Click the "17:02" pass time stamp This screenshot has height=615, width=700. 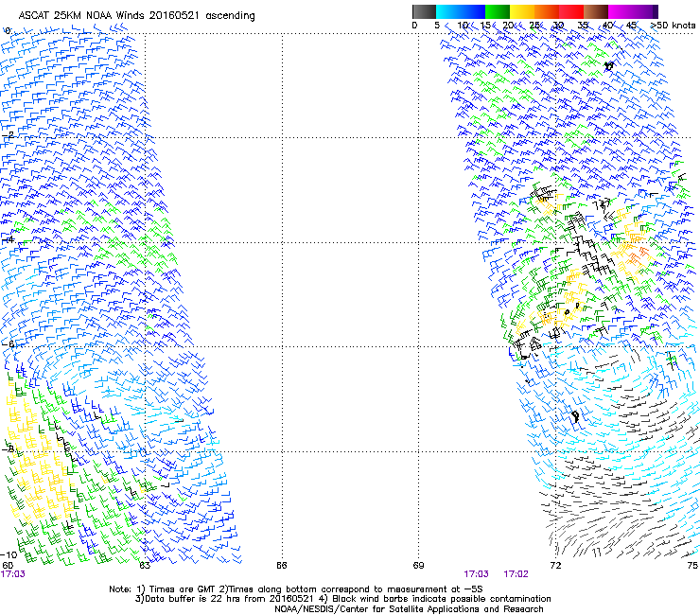point(516,574)
